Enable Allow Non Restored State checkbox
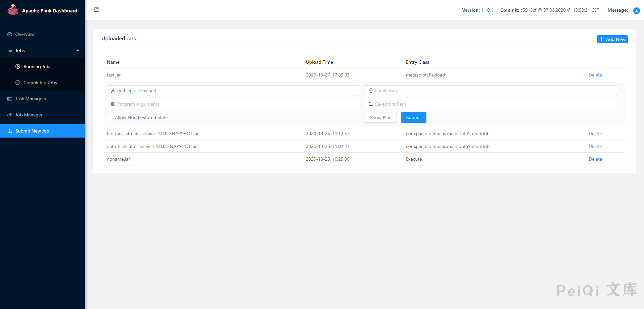Image resolution: width=644 pixels, height=309 pixels. point(109,117)
